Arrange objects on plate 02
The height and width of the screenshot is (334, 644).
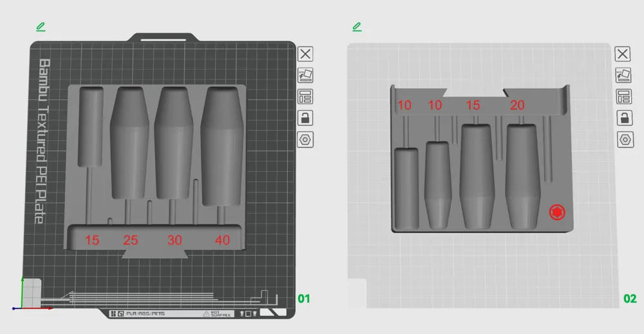click(623, 97)
